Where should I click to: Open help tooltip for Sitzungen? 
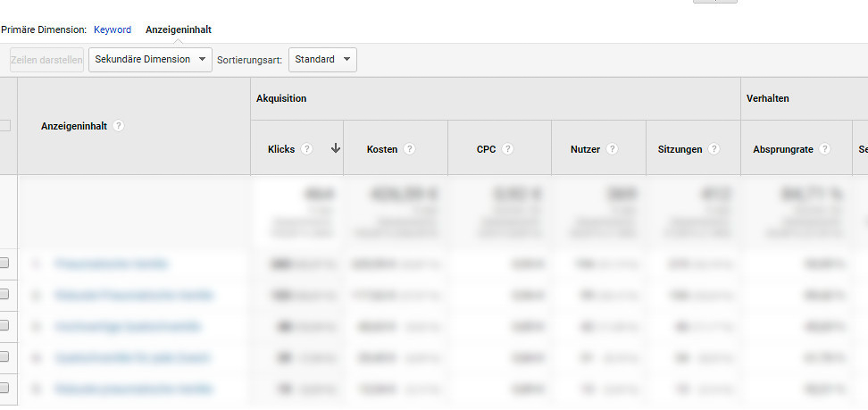pos(714,149)
